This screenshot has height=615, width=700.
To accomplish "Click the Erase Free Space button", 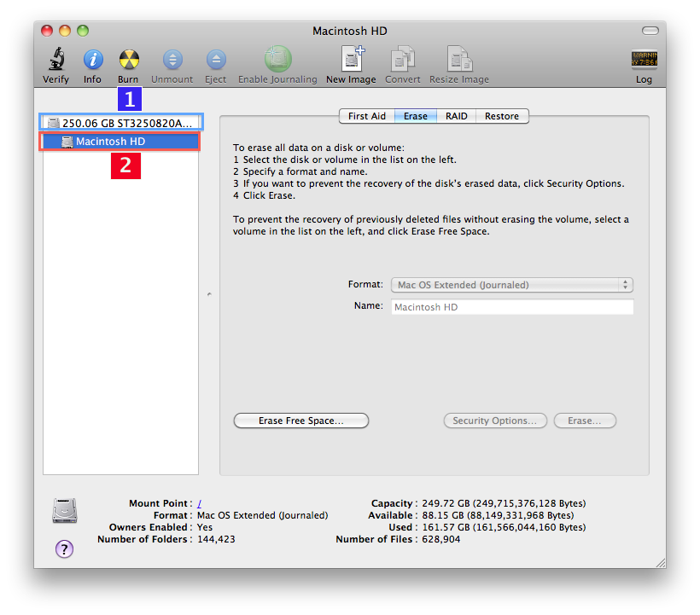I will coord(301,421).
